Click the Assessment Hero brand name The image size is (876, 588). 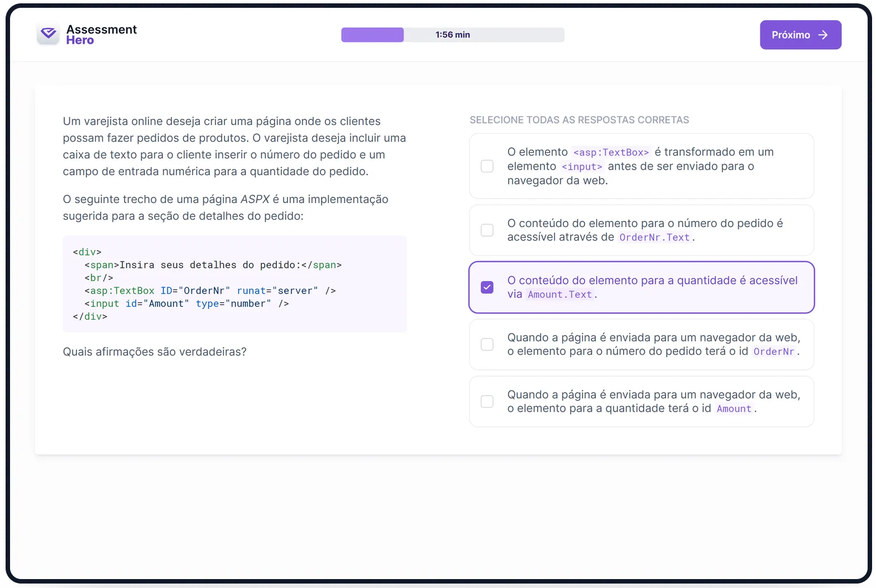[x=101, y=35]
